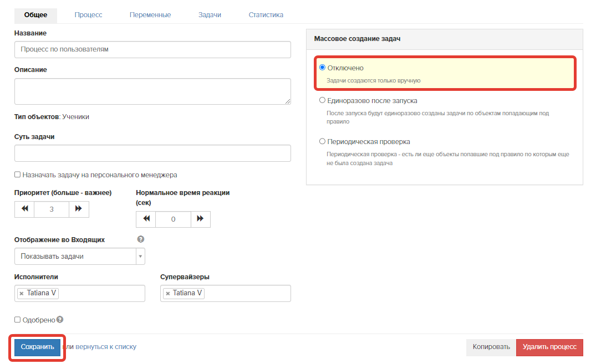Follow the вернуться к списку link
Image resolution: width=596 pixels, height=364 pixels.
click(105, 347)
